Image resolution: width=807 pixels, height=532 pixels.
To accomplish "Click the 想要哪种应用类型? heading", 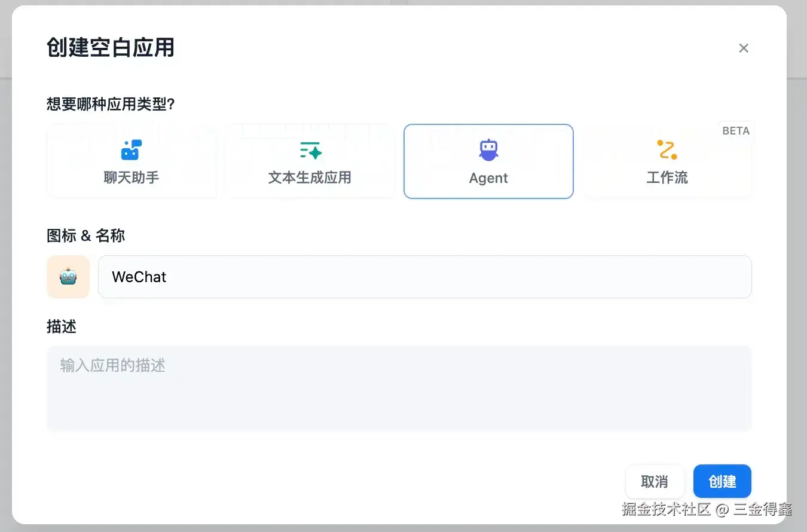I will click(x=111, y=105).
